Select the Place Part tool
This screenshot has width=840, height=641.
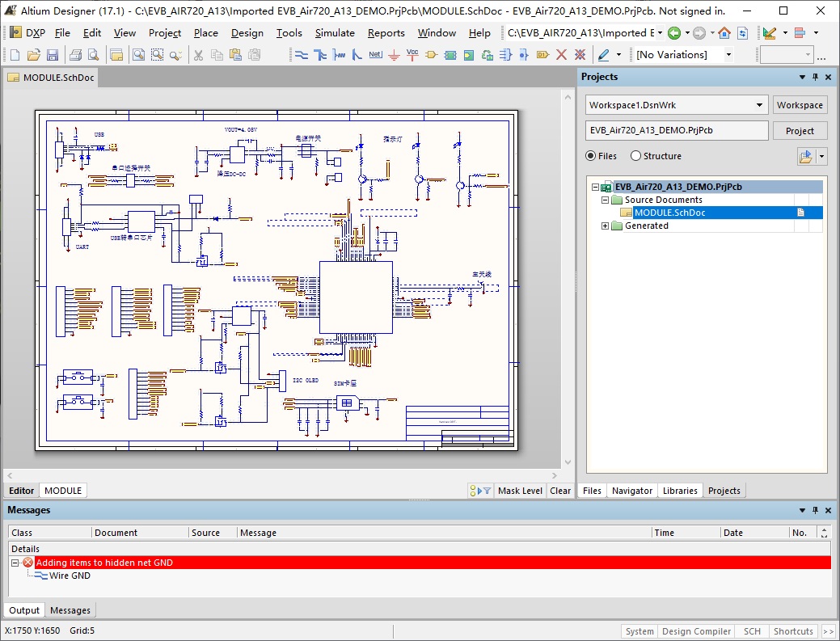(x=431, y=55)
